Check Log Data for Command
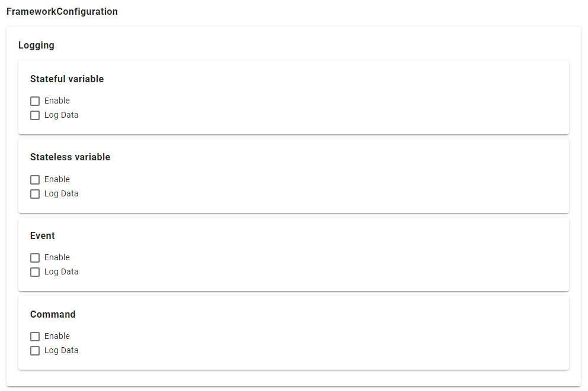 click(34, 350)
